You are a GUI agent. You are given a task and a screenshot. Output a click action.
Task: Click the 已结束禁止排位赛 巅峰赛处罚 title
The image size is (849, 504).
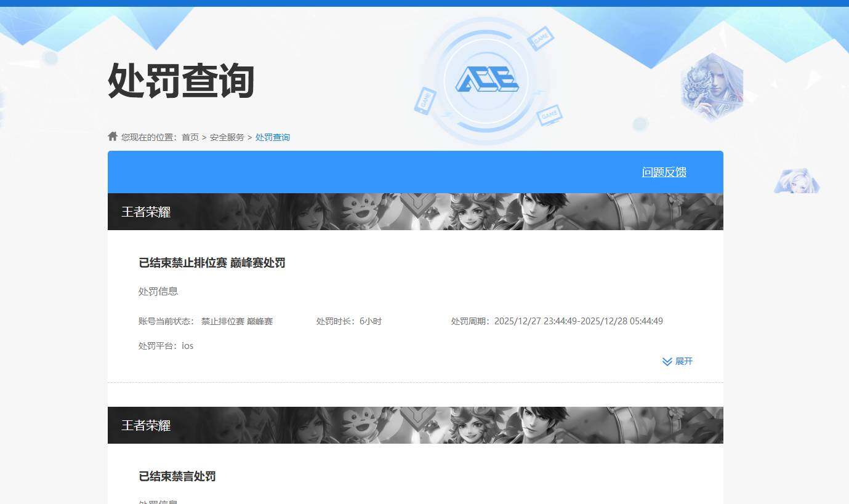[x=212, y=263]
